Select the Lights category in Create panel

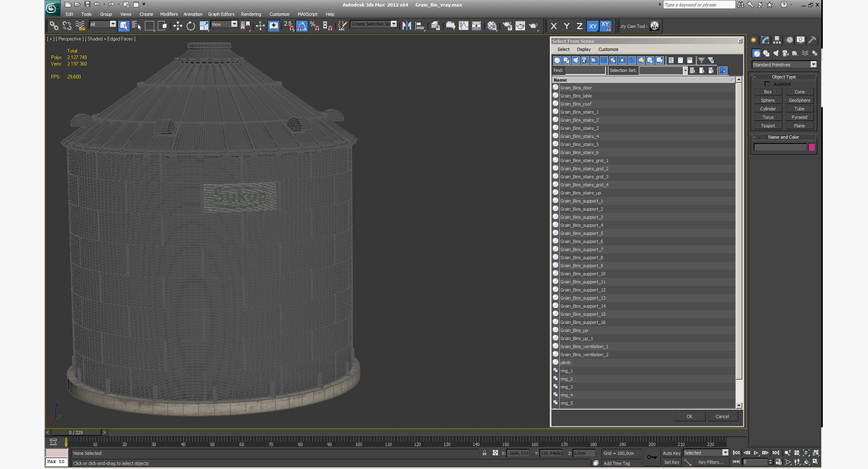pos(776,53)
